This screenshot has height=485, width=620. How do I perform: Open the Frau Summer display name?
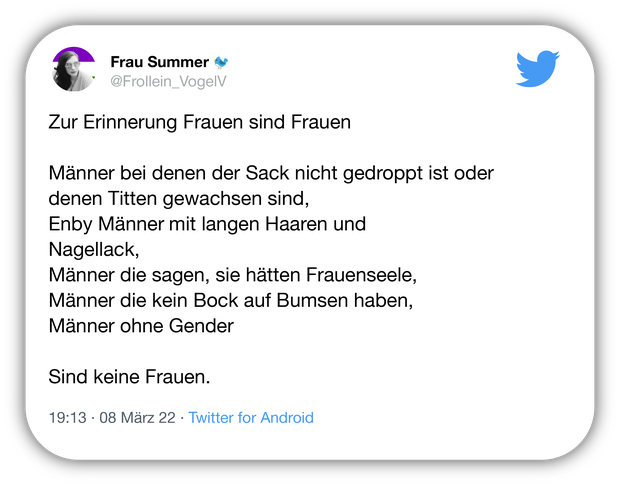159,62
